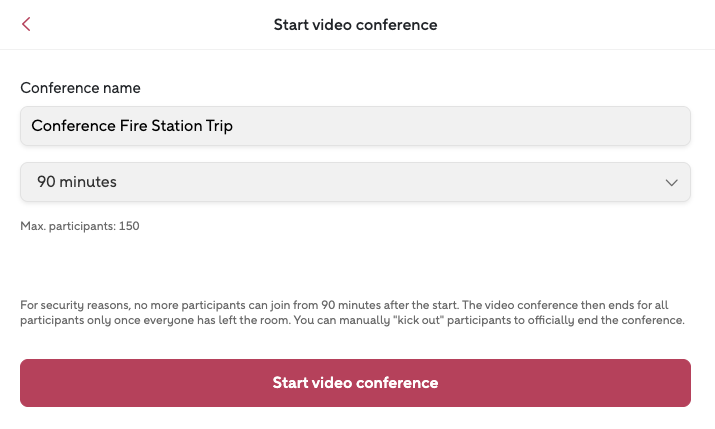The height and width of the screenshot is (429, 715).
Task: Click the Conference name label
Action: [x=80, y=88]
